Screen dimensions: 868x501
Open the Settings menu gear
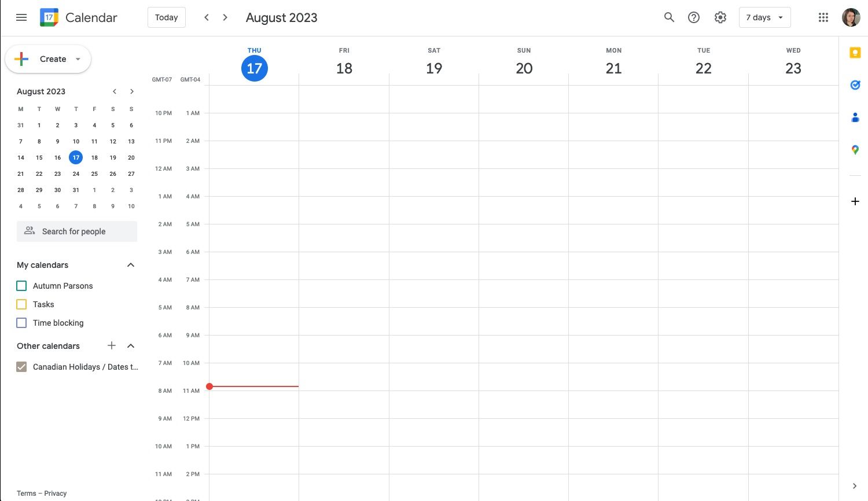(720, 17)
